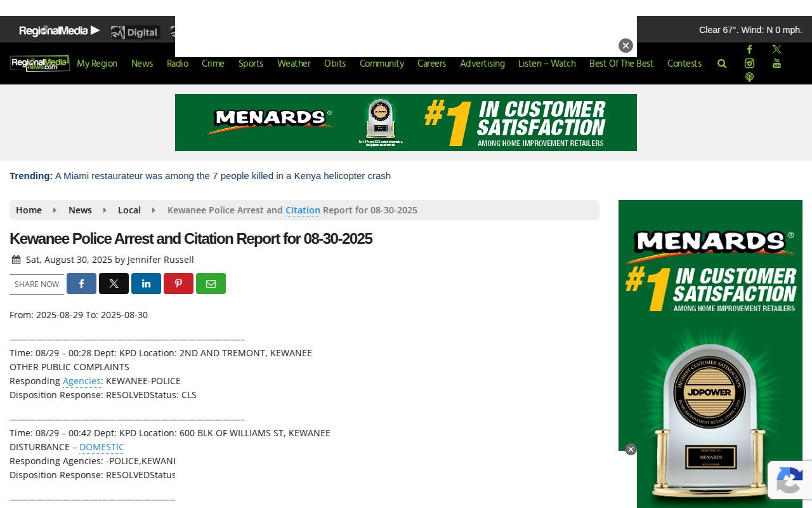Close the top overlay ad banner
The width and height of the screenshot is (812, 508).
coord(625,46)
